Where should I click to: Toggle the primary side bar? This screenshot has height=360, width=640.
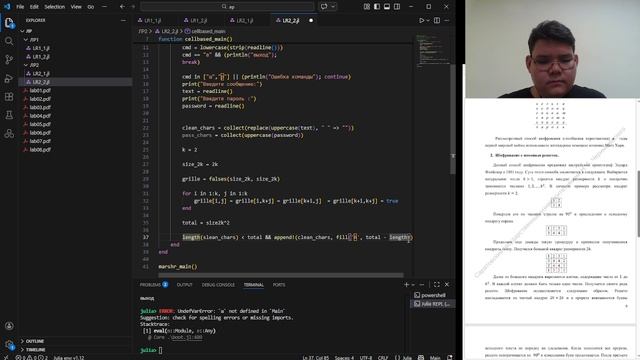[x=377, y=7]
